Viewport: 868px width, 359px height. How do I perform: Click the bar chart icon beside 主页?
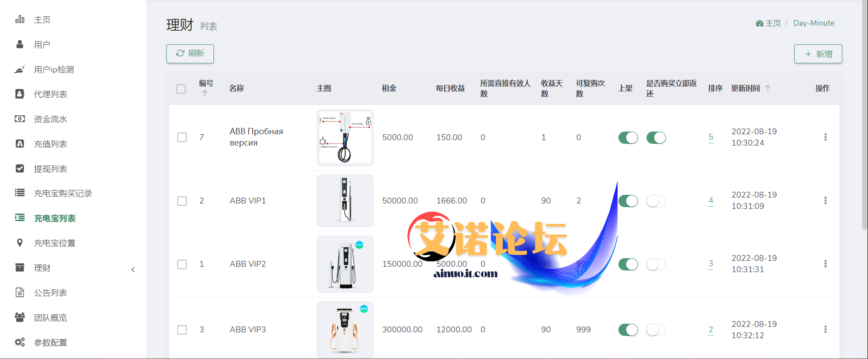[20, 19]
